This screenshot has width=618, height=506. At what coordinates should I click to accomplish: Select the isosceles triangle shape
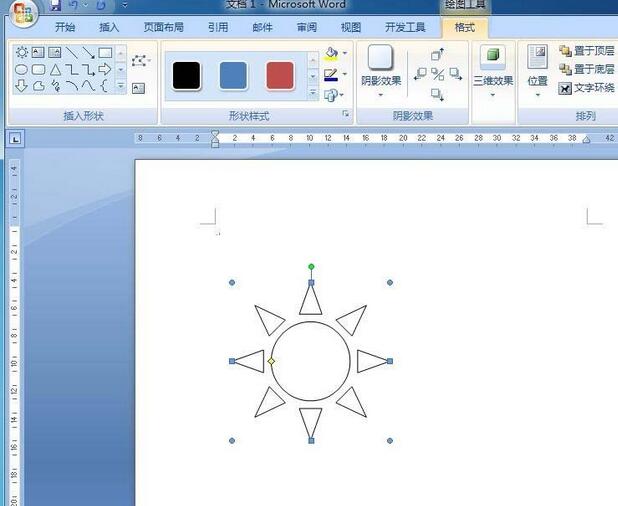55,69
